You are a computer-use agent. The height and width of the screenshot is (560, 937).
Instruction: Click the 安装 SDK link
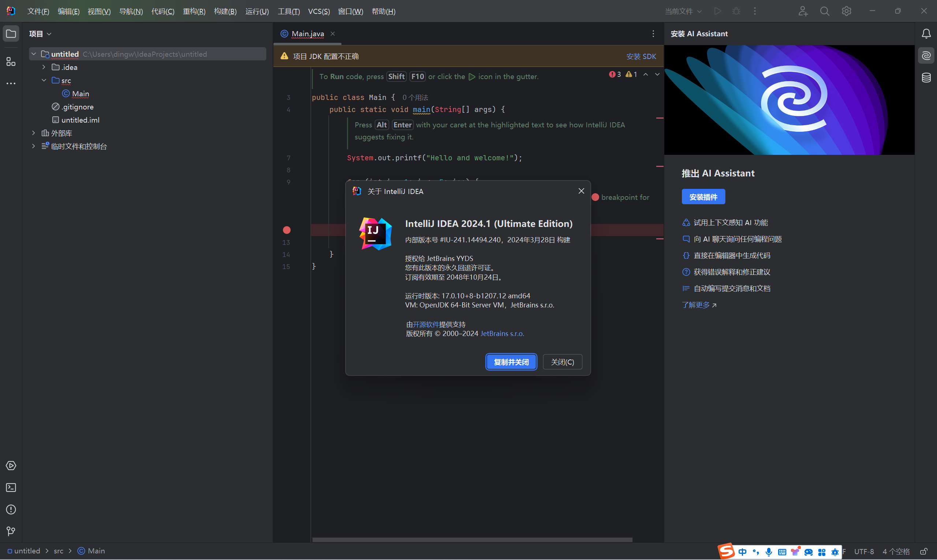coord(641,56)
